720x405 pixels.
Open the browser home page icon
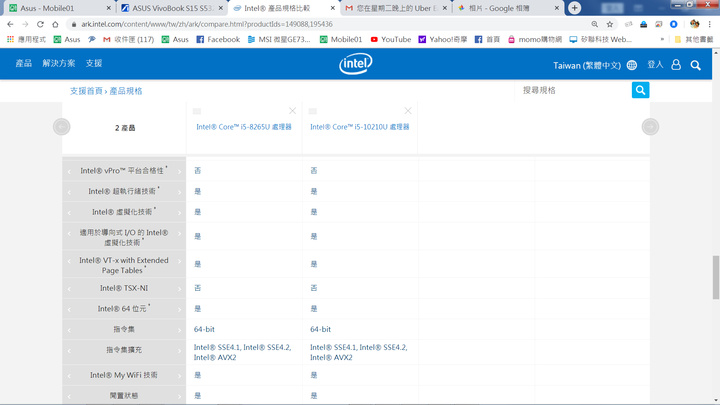click(x=55, y=24)
